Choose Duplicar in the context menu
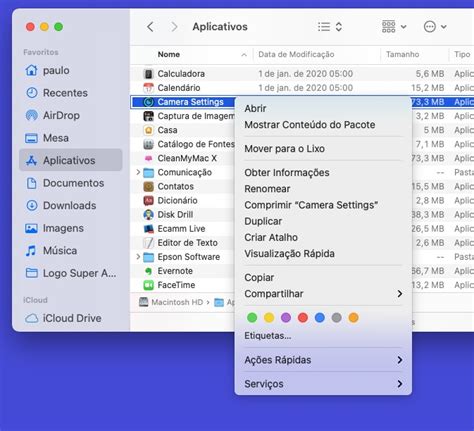Image resolution: width=474 pixels, height=431 pixels. tap(323, 221)
